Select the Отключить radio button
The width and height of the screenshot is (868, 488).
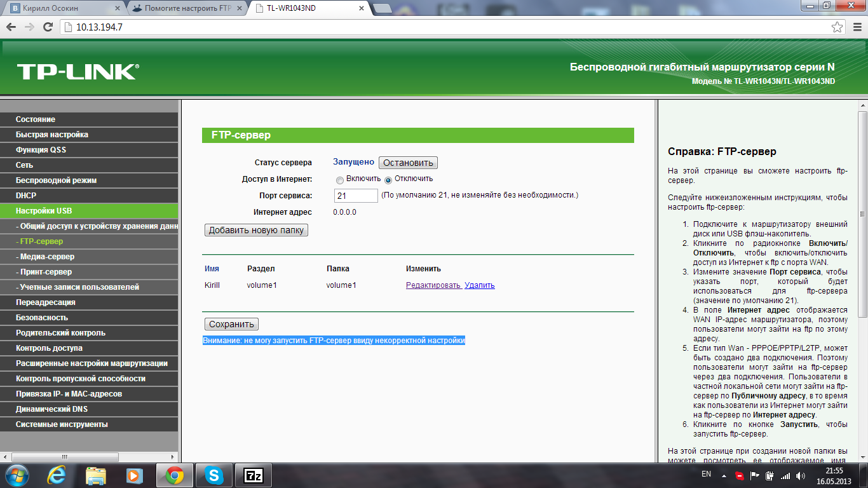click(x=388, y=180)
